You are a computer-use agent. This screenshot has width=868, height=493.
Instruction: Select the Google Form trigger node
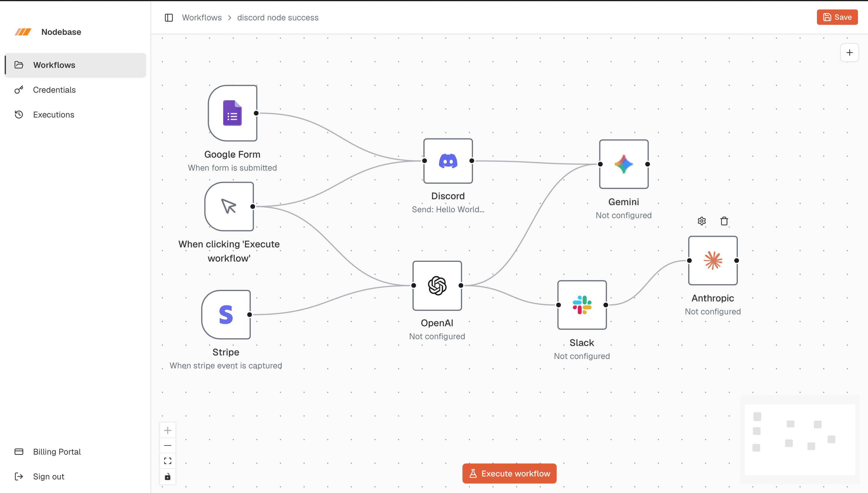[x=233, y=113]
